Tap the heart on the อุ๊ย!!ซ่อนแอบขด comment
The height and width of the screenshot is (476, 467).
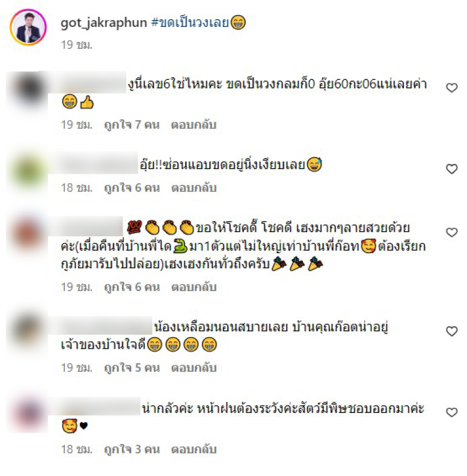point(451,169)
